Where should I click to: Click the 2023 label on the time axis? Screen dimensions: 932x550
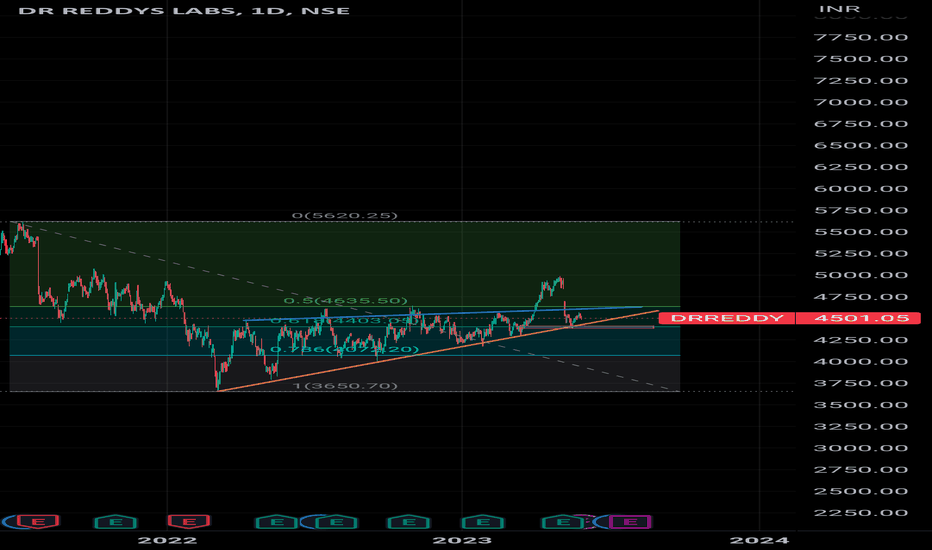(x=462, y=540)
